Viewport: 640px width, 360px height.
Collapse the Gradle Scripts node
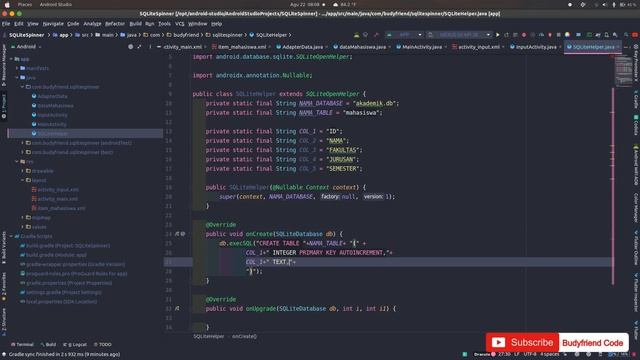point(11,236)
